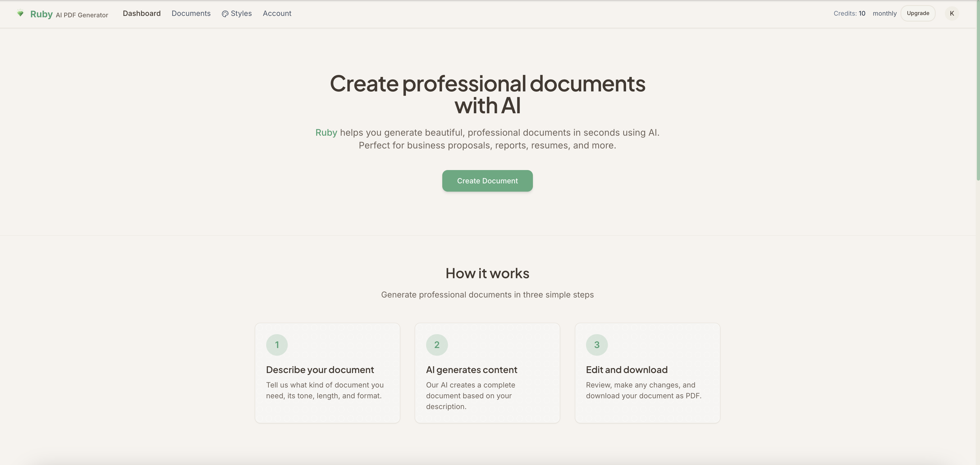Open the Styles nav item
Screen dimensions: 980x465
(x=241, y=13)
